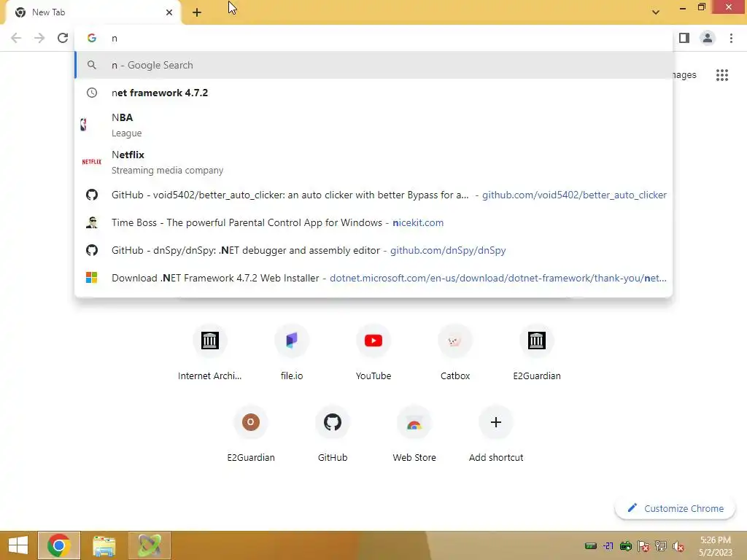Click the forward navigation arrow
Image resolution: width=747 pixels, height=560 pixels.
39,38
